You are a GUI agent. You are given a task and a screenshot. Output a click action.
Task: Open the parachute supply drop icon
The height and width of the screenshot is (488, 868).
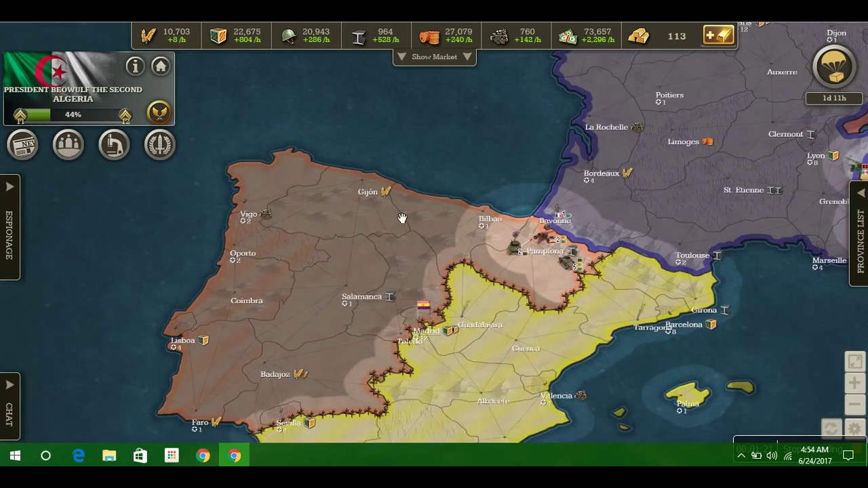pyautogui.click(x=834, y=67)
